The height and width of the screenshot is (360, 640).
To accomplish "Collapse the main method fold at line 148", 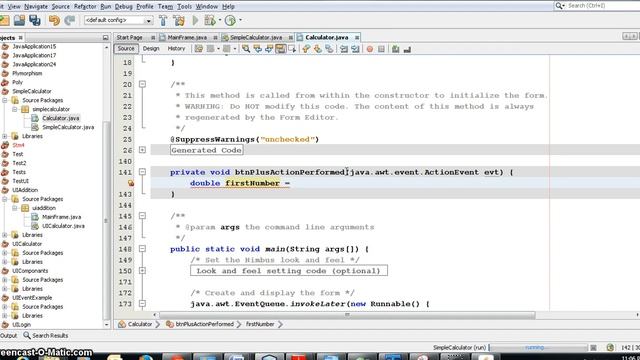I will pos(142,249).
